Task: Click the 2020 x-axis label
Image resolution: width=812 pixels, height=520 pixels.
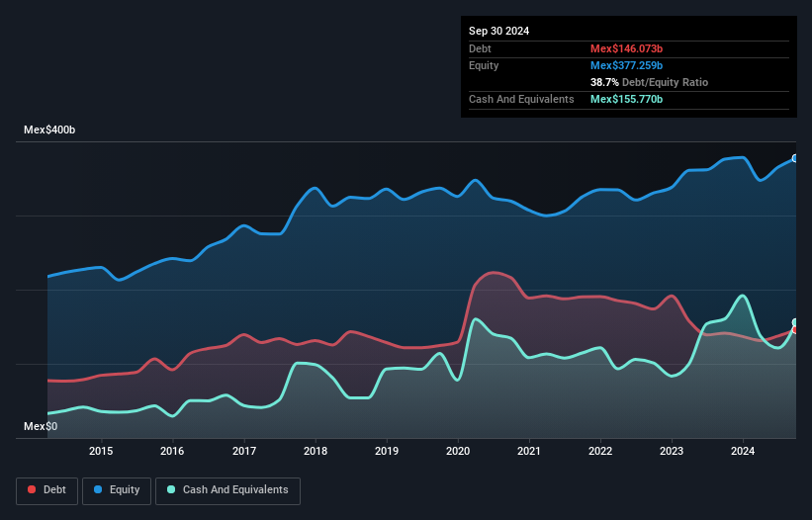Action: (458, 451)
